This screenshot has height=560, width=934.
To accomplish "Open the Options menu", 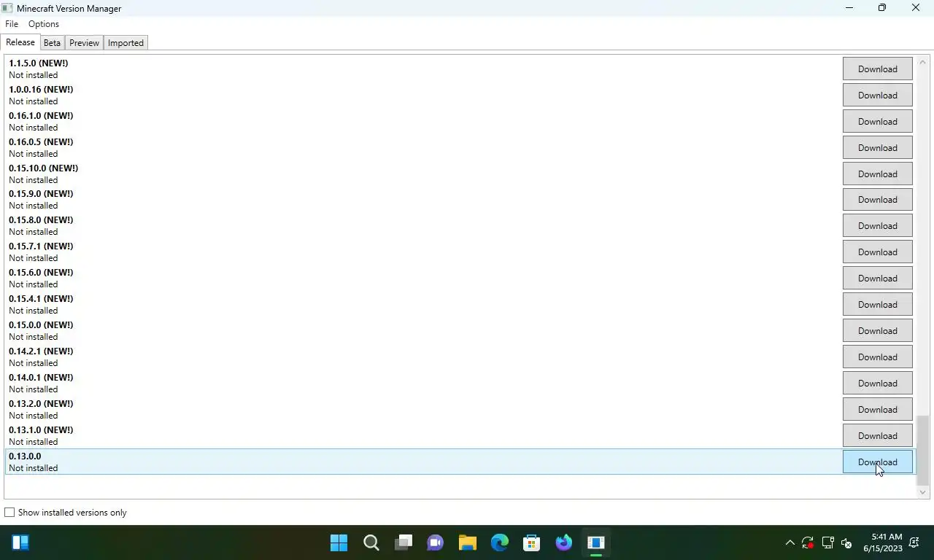I will point(44,24).
